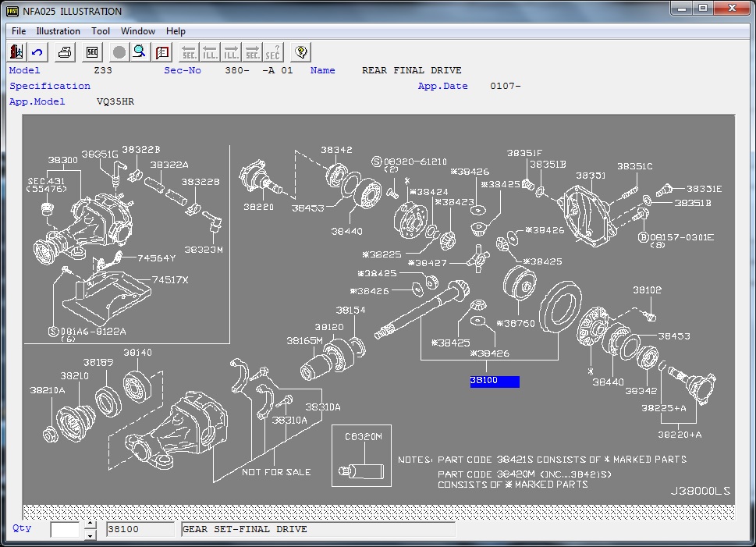This screenshot has width=756, height=547.
Task: Click the blue undo arrow icon
Action: 37,52
